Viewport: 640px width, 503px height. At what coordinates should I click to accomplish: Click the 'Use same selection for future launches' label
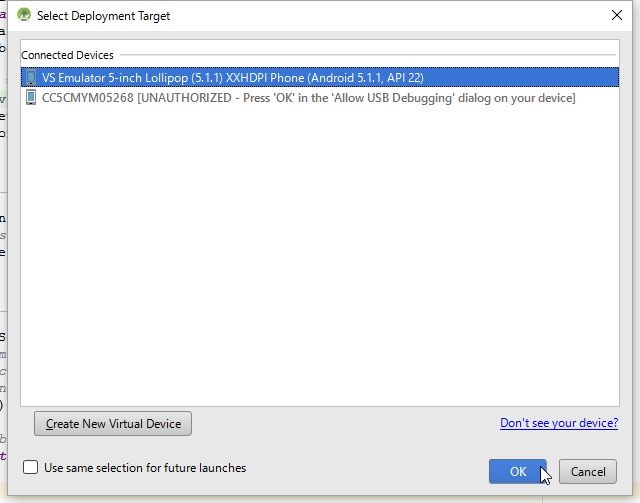(x=145, y=467)
